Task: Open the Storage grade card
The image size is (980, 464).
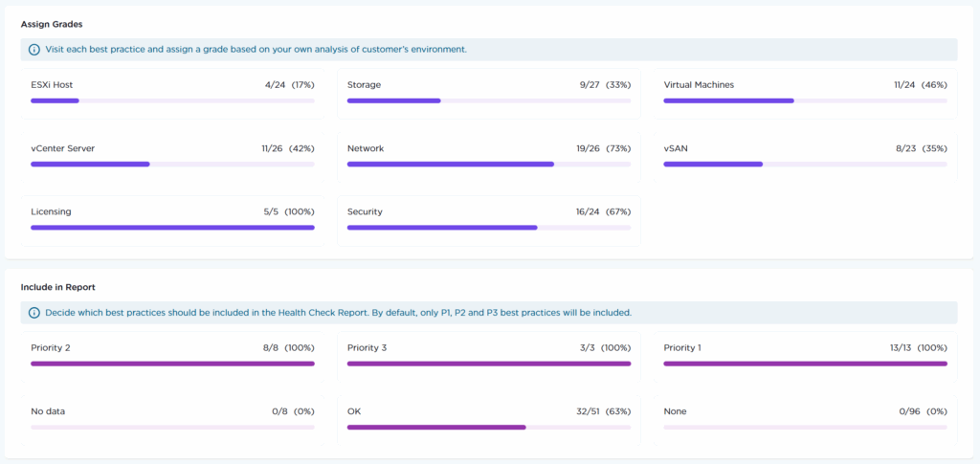Action: 488,93
